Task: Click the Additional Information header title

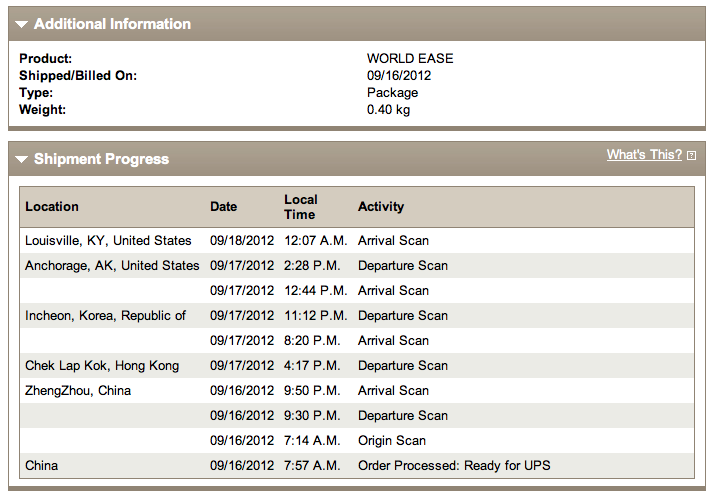Action: click(x=112, y=24)
